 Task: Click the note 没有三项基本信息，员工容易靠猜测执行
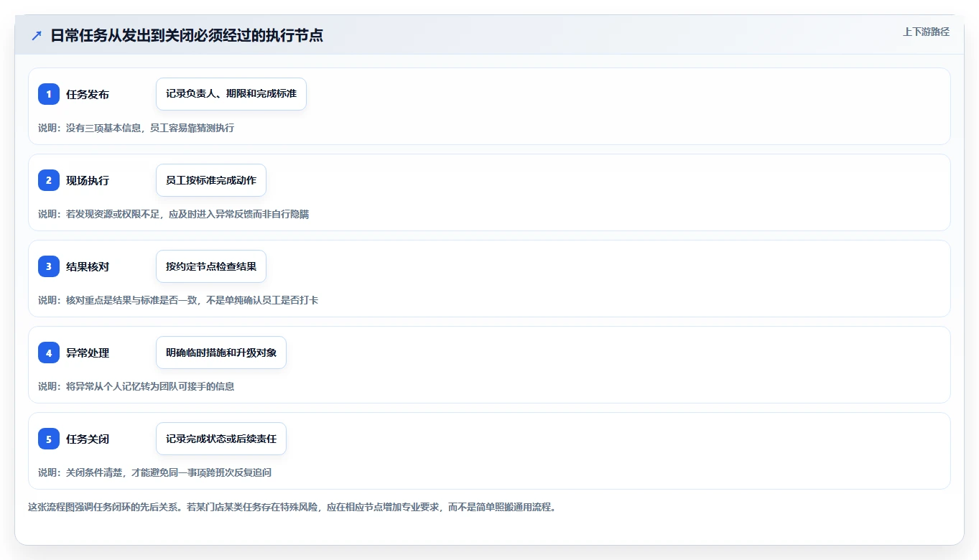[136, 128]
